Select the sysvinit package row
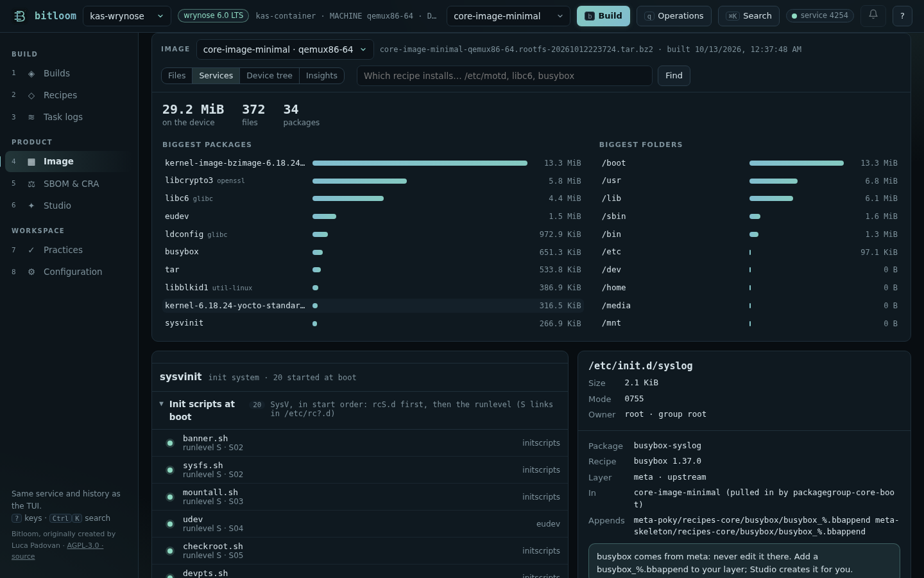Viewport: 924px width, 578px height. coord(373,323)
